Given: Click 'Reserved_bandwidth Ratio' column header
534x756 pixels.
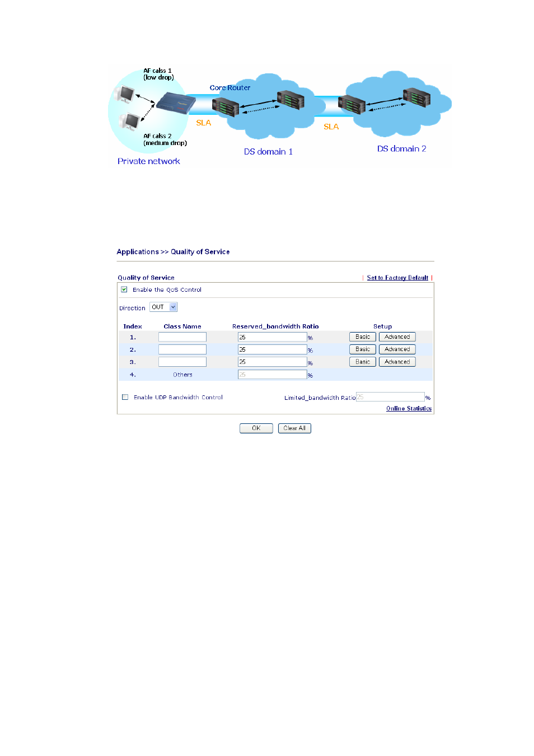Looking at the screenshot, I should [x=275, y=326].
